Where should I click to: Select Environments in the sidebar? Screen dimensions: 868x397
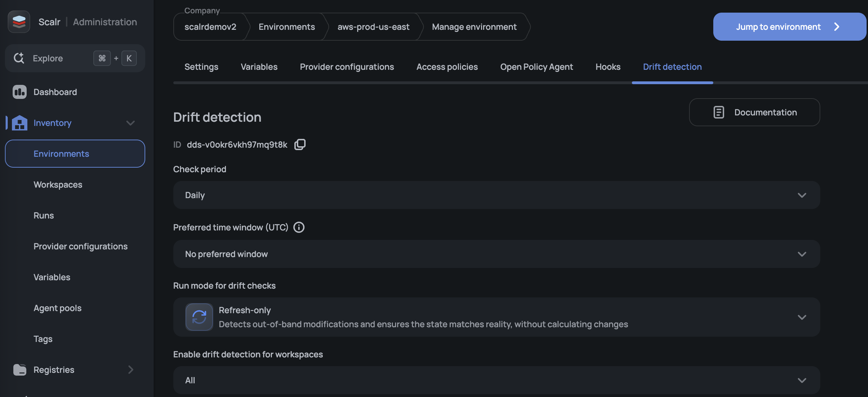75,154
